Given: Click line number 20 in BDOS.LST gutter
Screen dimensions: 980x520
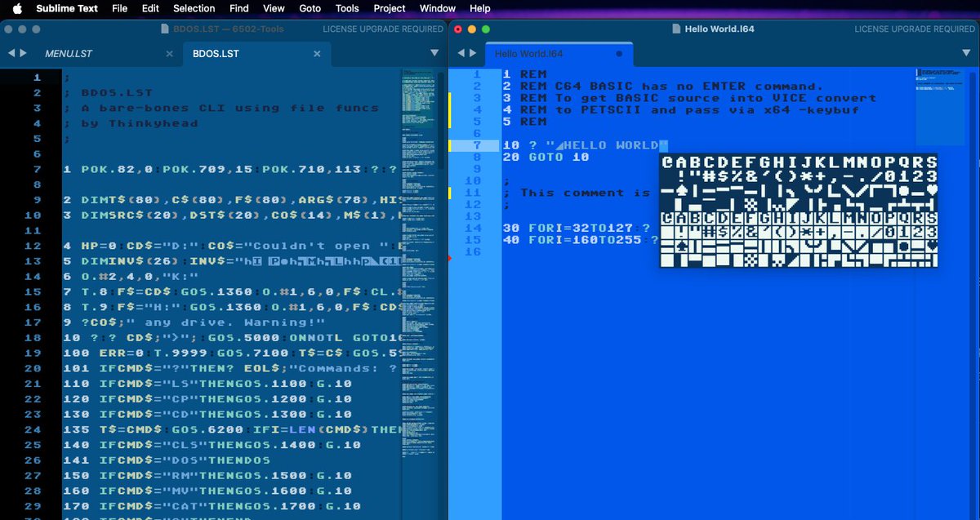Looking at the screenshot, I should pos(33,367).
